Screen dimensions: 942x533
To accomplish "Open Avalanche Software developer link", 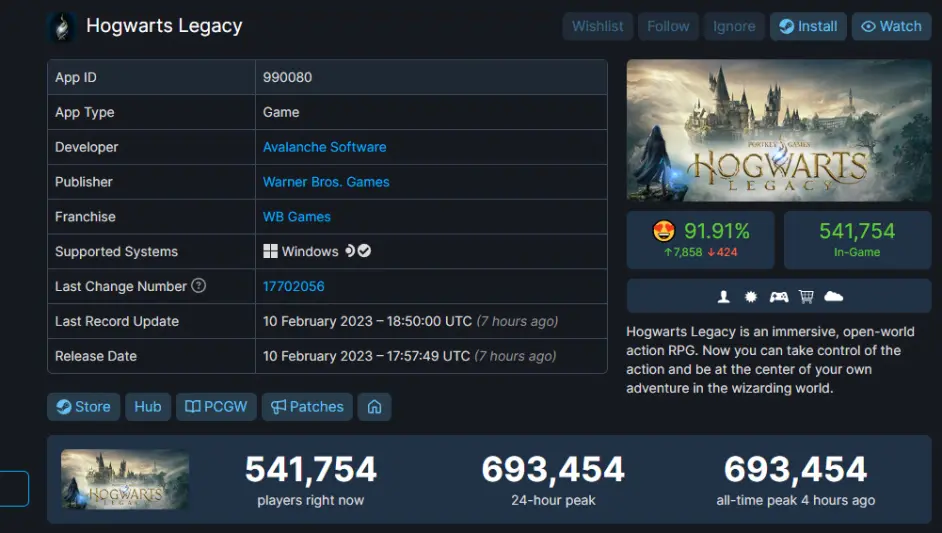I will click(x=324, y=147).
